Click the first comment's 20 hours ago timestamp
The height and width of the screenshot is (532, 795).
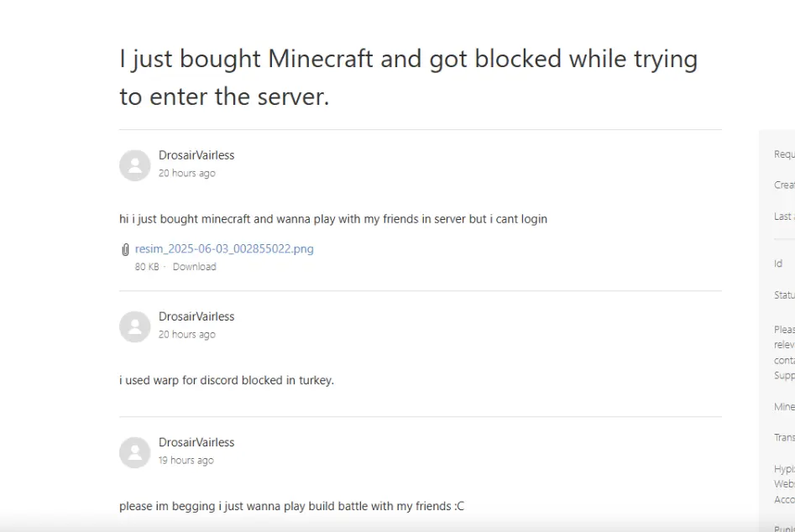pos(187,174)
